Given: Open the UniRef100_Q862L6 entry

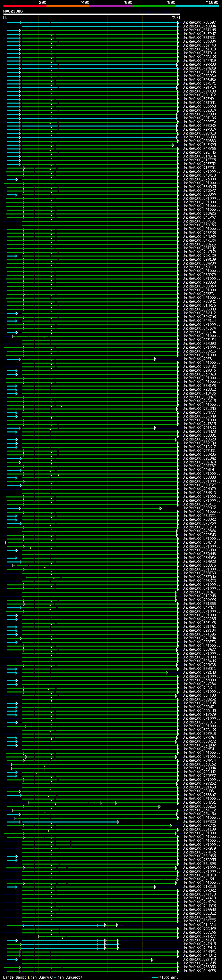Looking at the screenshot, I should tap(199, 806).
